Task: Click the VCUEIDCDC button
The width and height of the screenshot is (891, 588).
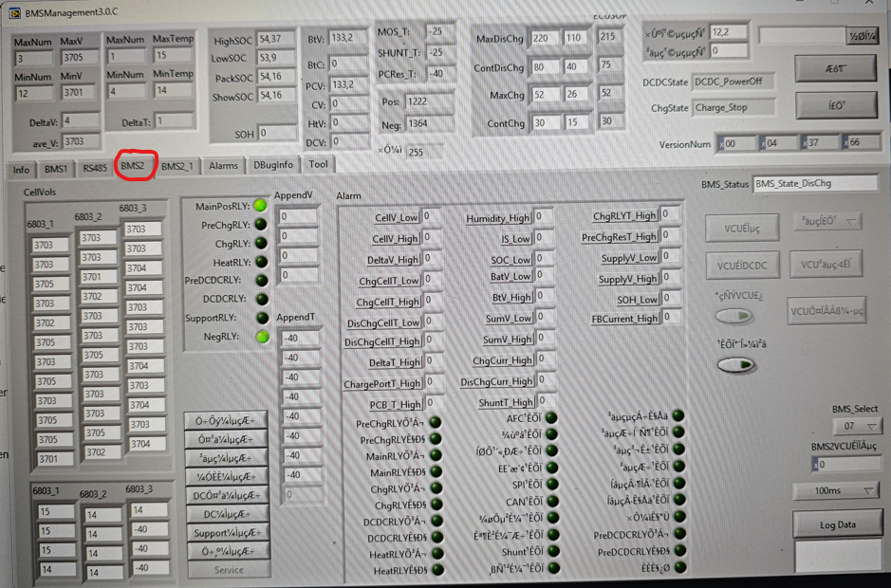Action: tap(742, 266)
